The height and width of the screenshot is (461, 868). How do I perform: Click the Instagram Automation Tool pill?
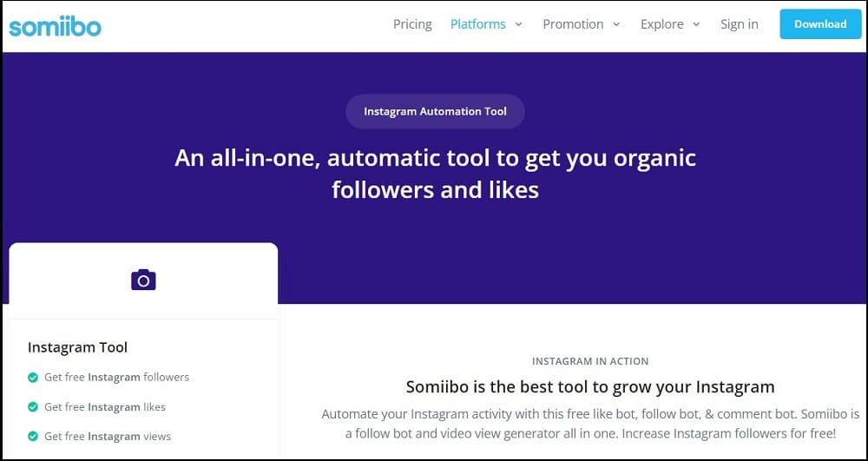tap(435, 112)
